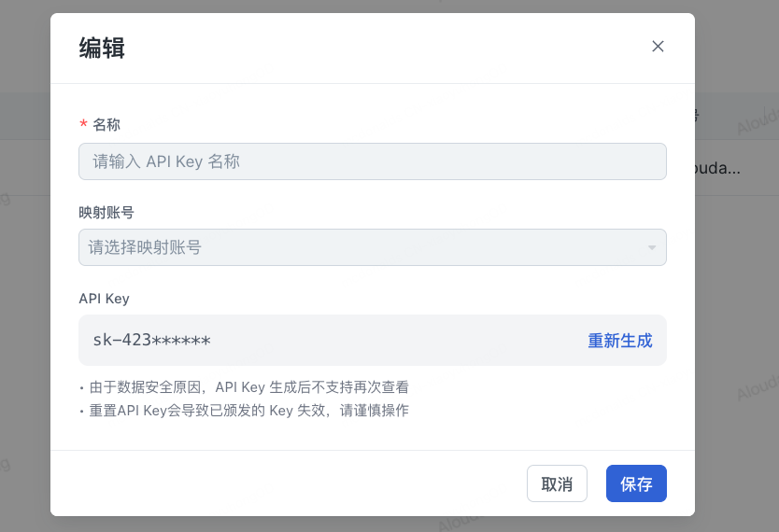Click the 名称 field label
Image resolution: width=779 pixels, height=532 pixels.
tap(106, 125)
